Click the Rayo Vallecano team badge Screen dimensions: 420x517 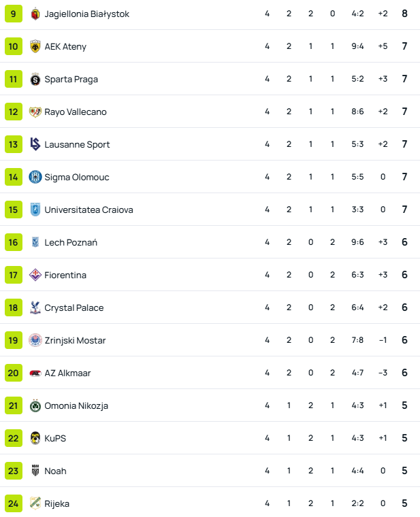[x=35, y=112]
